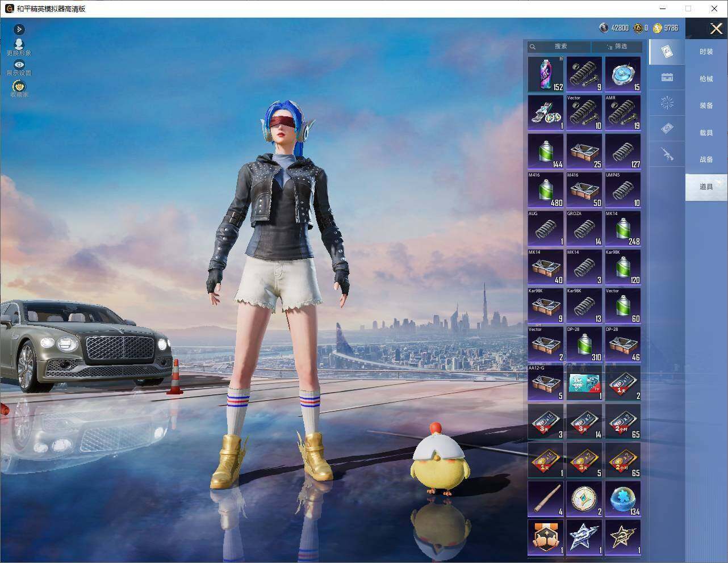728x563 pixels.
Task: Select the MK14 green paint can with 248
Action: (623, 228)
